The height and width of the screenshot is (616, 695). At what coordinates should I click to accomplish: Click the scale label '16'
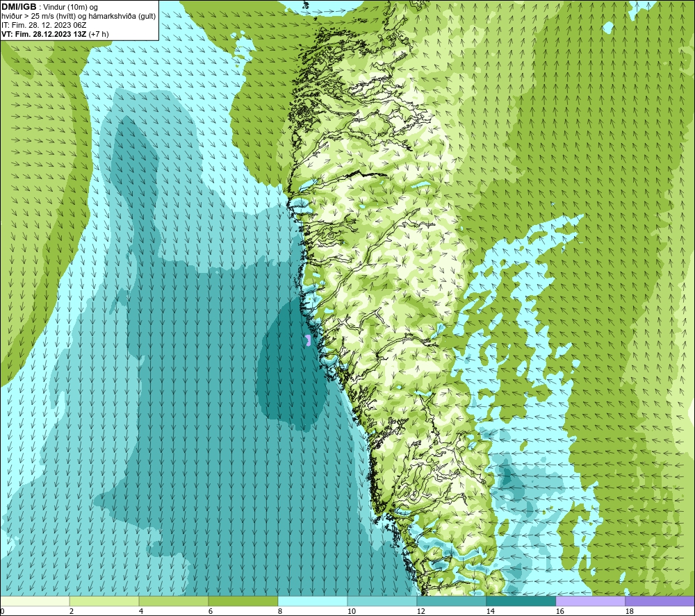tap(559, 612)
